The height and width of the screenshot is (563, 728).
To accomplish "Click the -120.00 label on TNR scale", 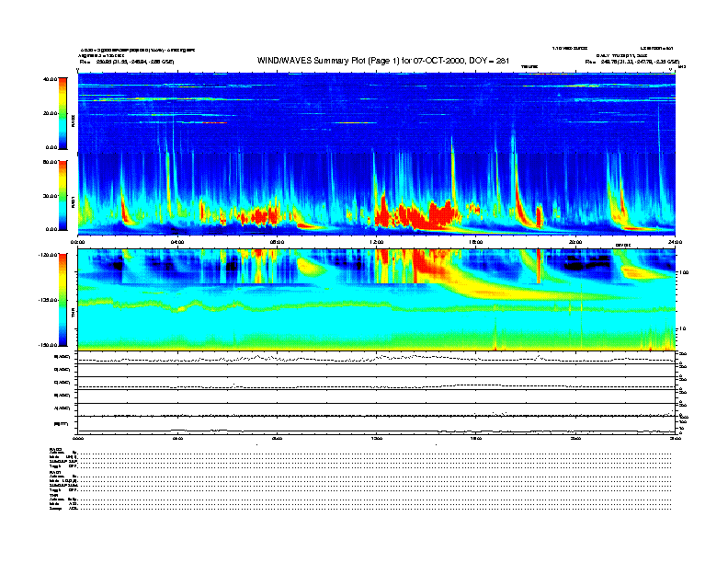I will [48, 255].
